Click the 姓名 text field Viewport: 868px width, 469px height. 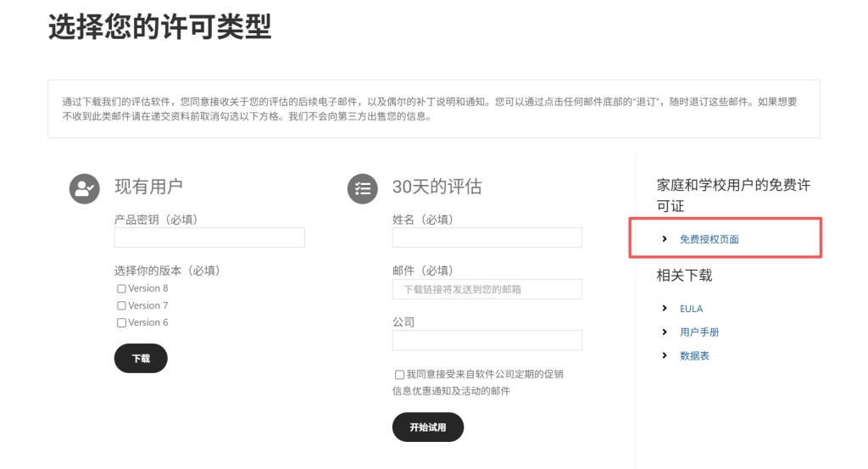click(x=487, y=237)
